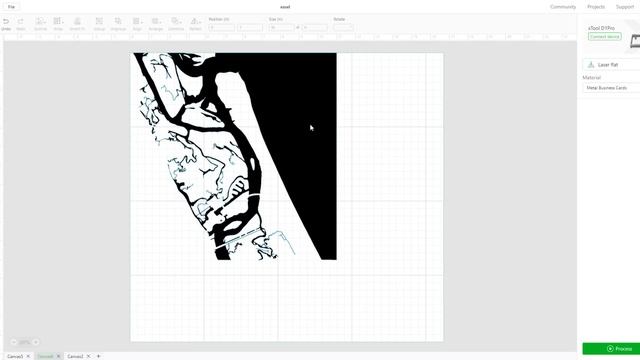Open the Laser flat mode dropdown

point(611,65)
